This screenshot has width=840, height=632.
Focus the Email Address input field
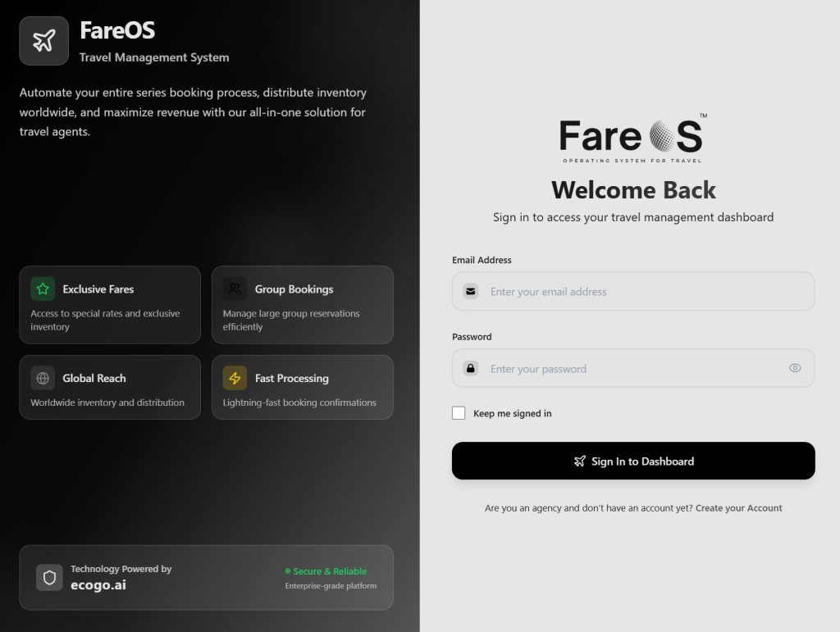pyautogui.click(x=640, y=292)
